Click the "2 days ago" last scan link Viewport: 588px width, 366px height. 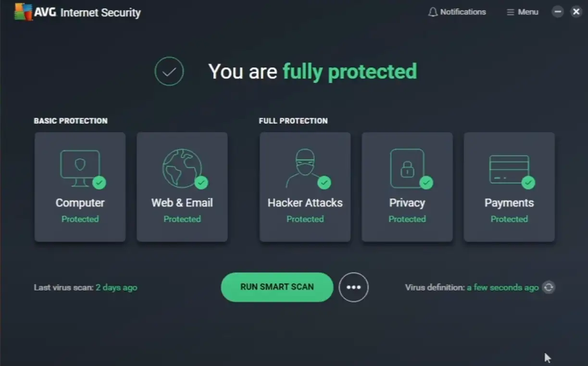[x=116, y=288]
